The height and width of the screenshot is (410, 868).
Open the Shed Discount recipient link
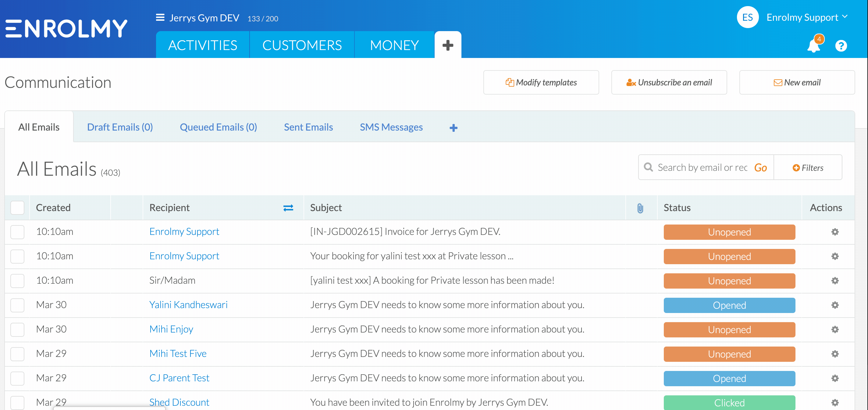[x=179, y=402]
